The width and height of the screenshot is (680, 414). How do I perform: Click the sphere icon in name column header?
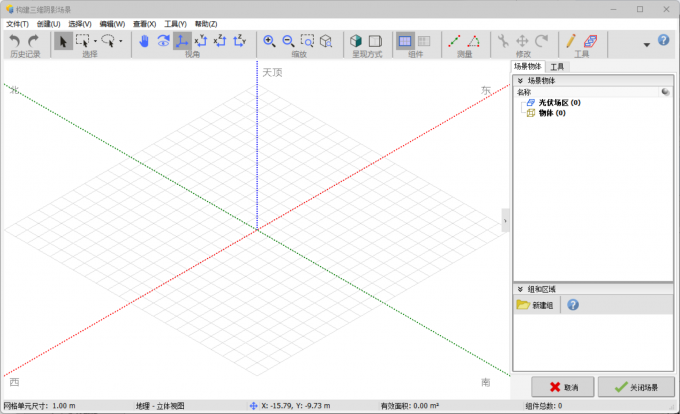point(665,92)
